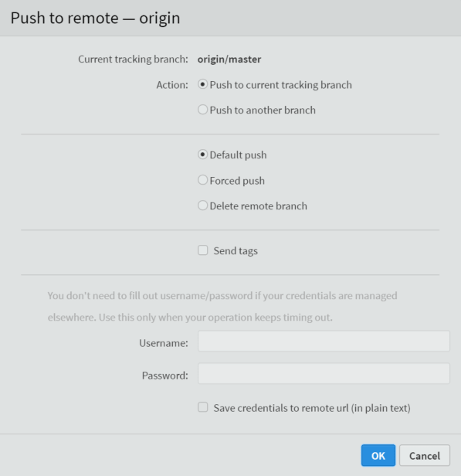Click the origin/master tracking branch text

tap(229, 59)
